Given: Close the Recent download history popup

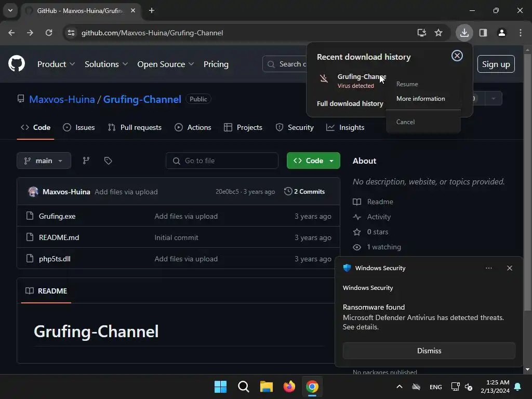Looking at the screenshot, I should tap(457, 56).
